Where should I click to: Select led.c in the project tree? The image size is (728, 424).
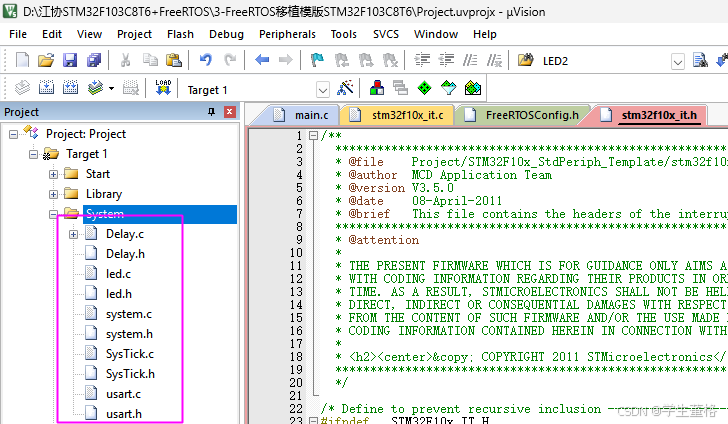click(x=118, y=274)
